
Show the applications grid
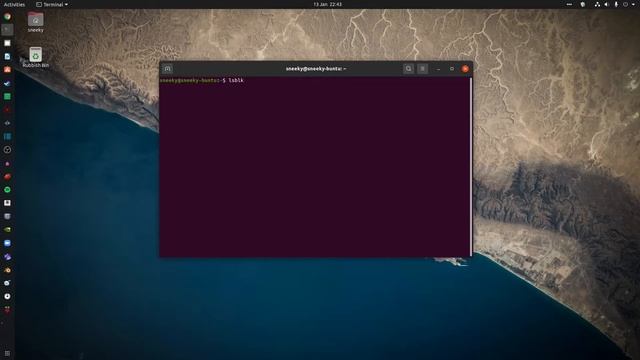click(7, 353)
